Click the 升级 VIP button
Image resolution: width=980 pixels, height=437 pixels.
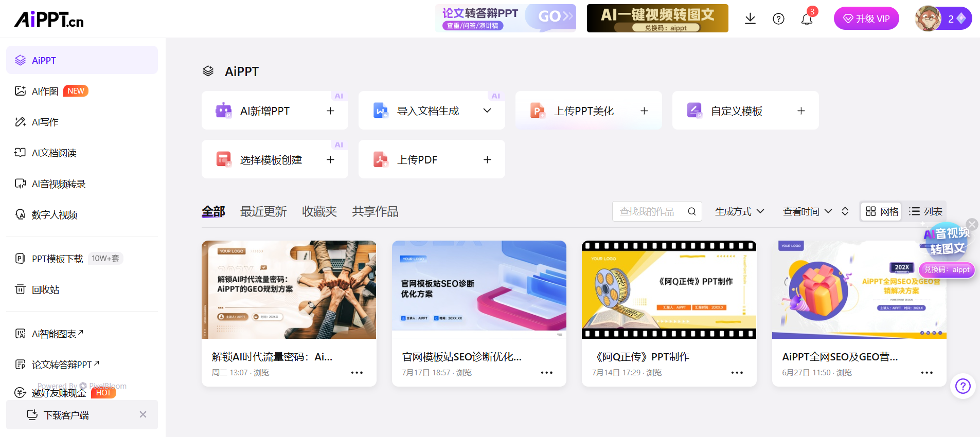coord(866,19)
